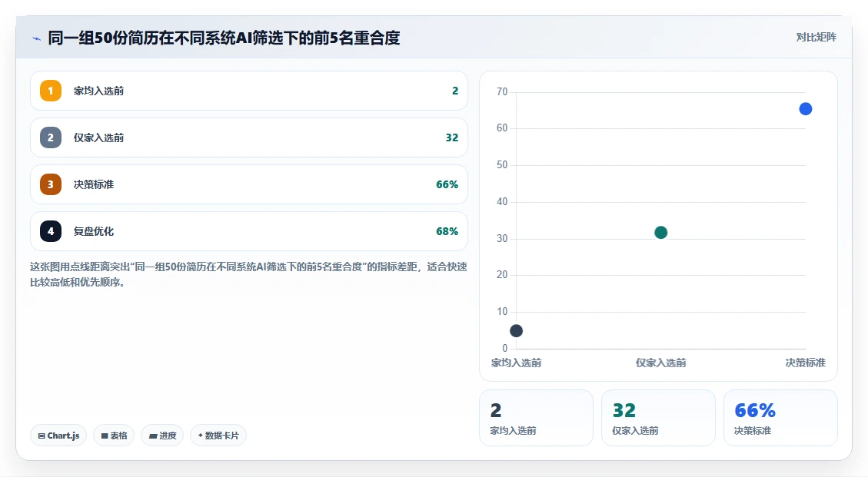Click the value 2 in 家均入选前 list row
Viewport: 868px width, 477px height.
(x=455, y=91)
